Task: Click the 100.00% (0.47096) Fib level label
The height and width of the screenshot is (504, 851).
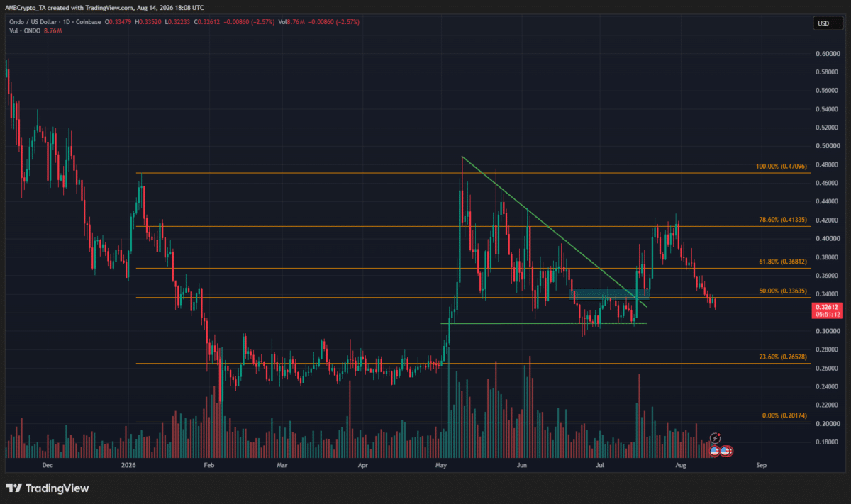Action: point(782,168)
